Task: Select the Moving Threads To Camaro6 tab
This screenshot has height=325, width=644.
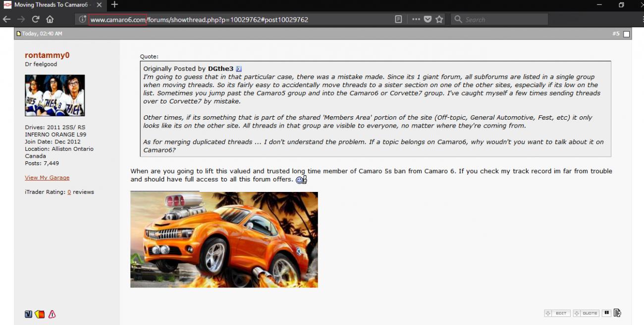Action: click(x=50, y=5)
